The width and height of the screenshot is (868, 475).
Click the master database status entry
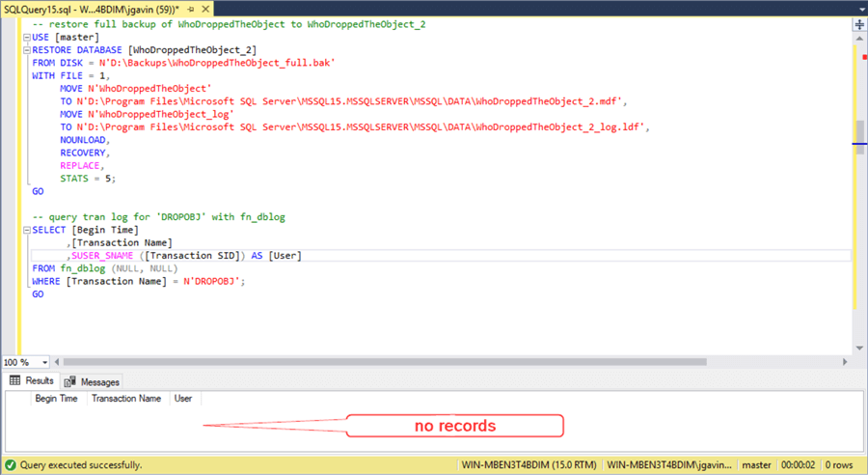(756, 465)
